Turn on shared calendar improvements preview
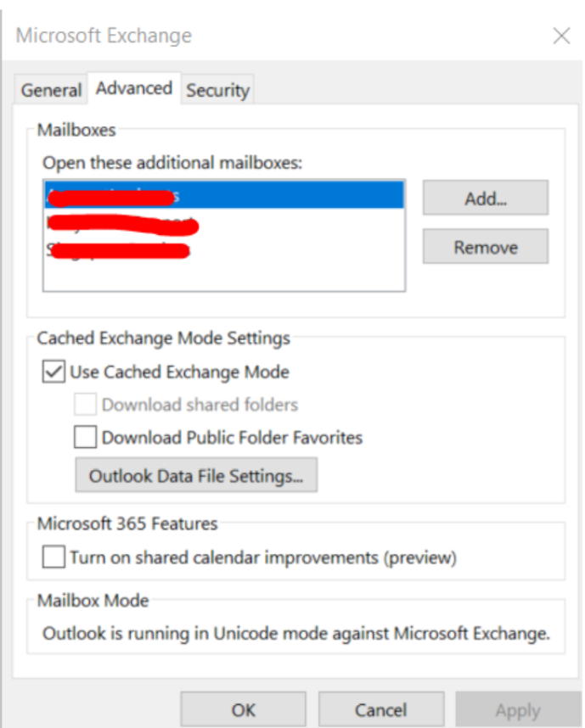This screenshot has height=728, width=585. click(54, 557)
